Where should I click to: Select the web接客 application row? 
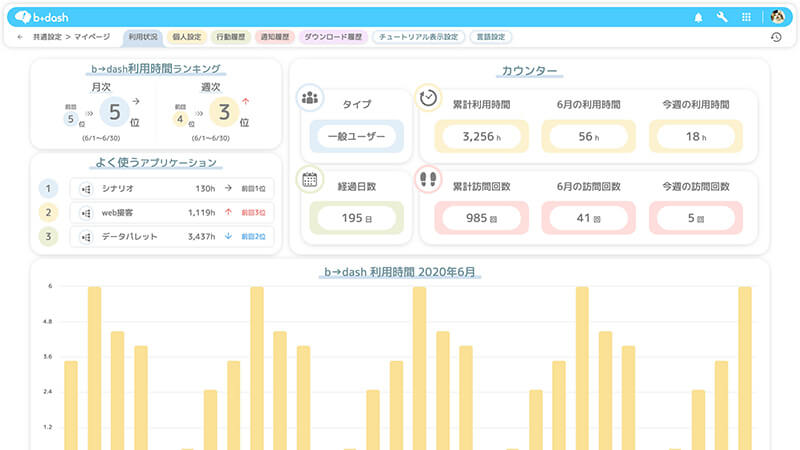click(171, 213)
